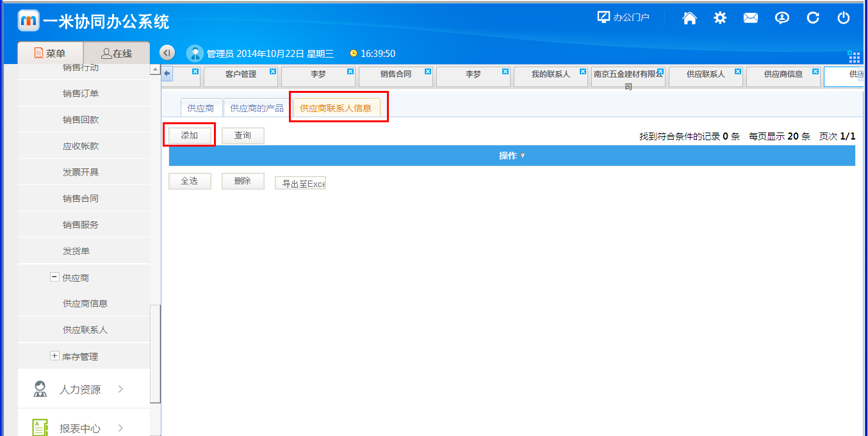Click the clock icon beside 16:39:50

click(x=353, y=54)
